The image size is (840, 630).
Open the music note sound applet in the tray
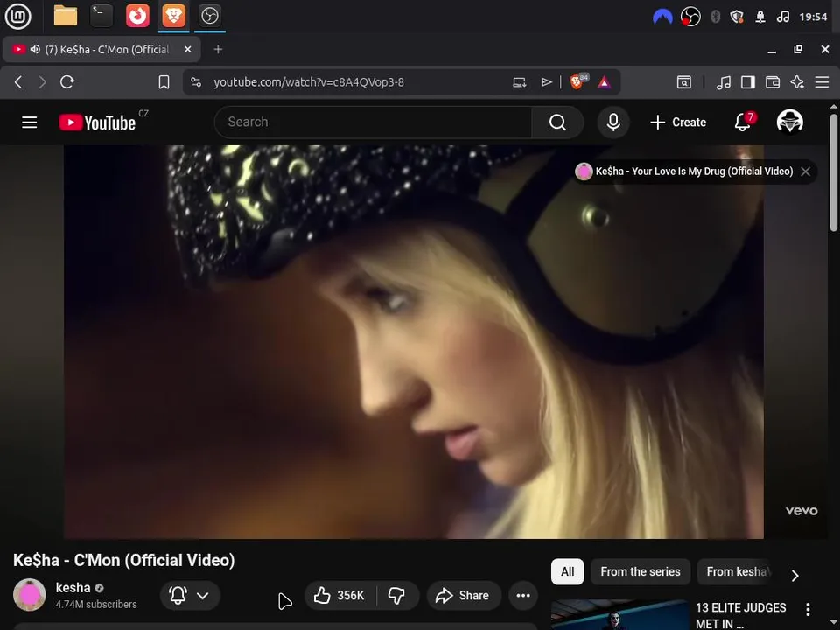782,17
